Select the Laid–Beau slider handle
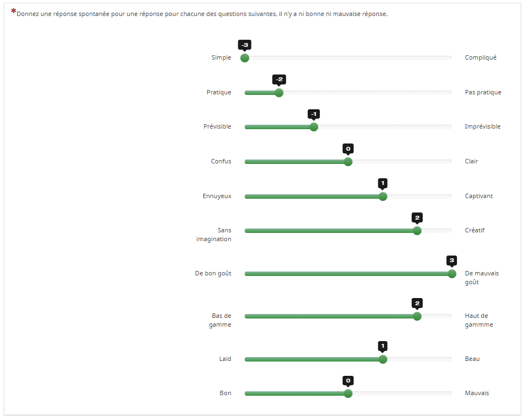Screen dimensions: 526x420 pos(383,359)
